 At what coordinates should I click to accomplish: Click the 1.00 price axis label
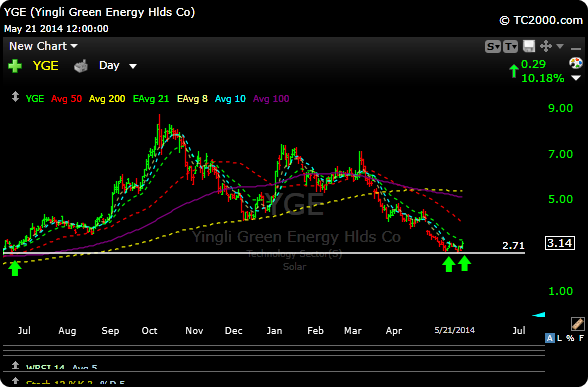tap(561, 291)
